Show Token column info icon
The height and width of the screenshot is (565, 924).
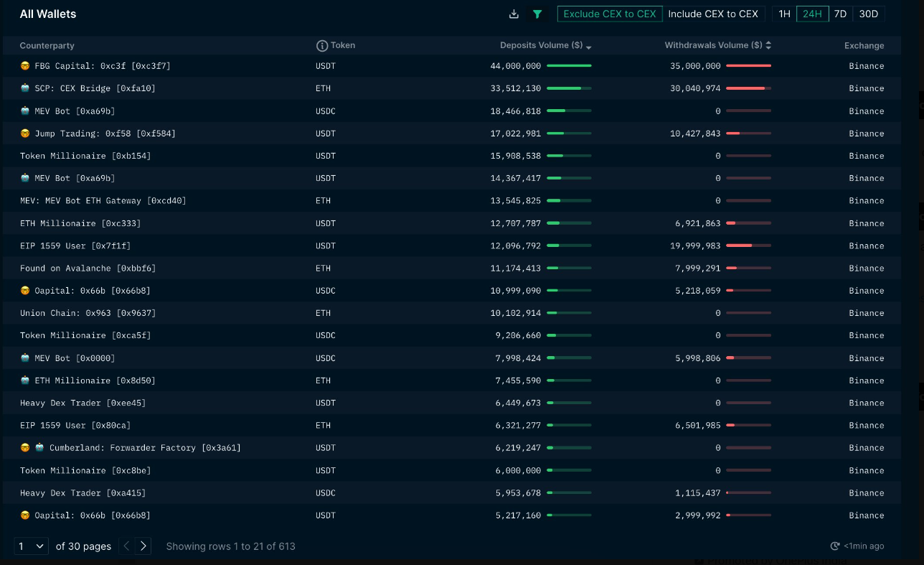pos(322,46)
